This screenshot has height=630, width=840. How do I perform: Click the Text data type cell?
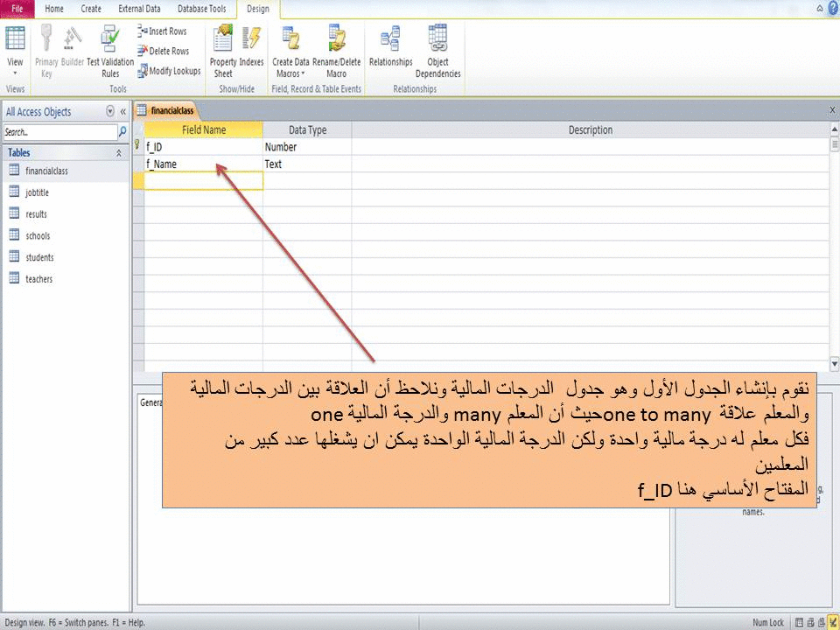[x=307, y=164]
